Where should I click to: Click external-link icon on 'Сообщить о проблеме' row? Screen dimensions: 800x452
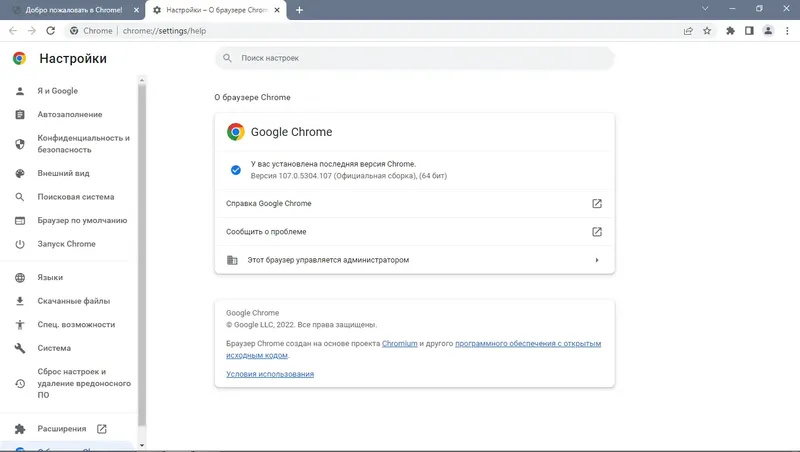pos(596,232)
